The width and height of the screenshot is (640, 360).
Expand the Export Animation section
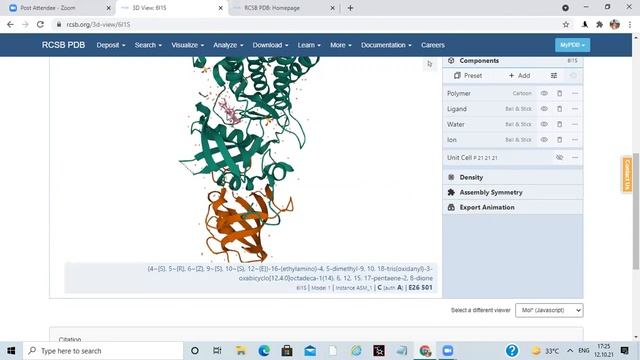pyautogui.click(x=513, y=207)
